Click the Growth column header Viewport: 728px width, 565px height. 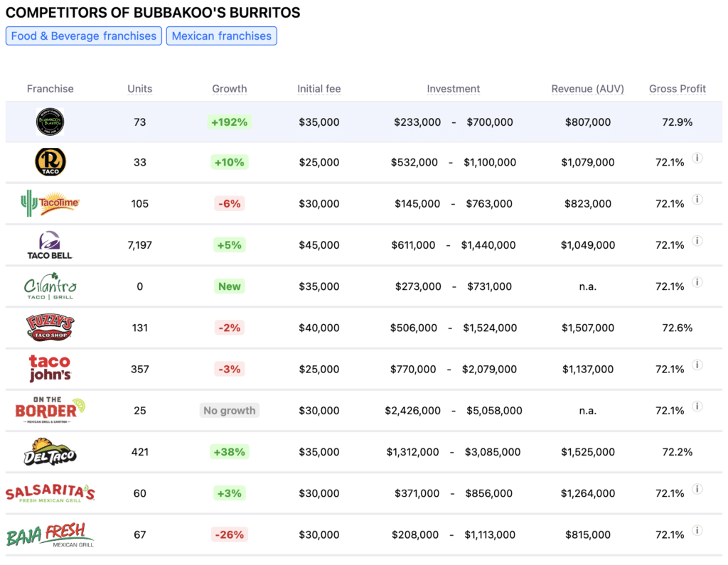[230, 89]
